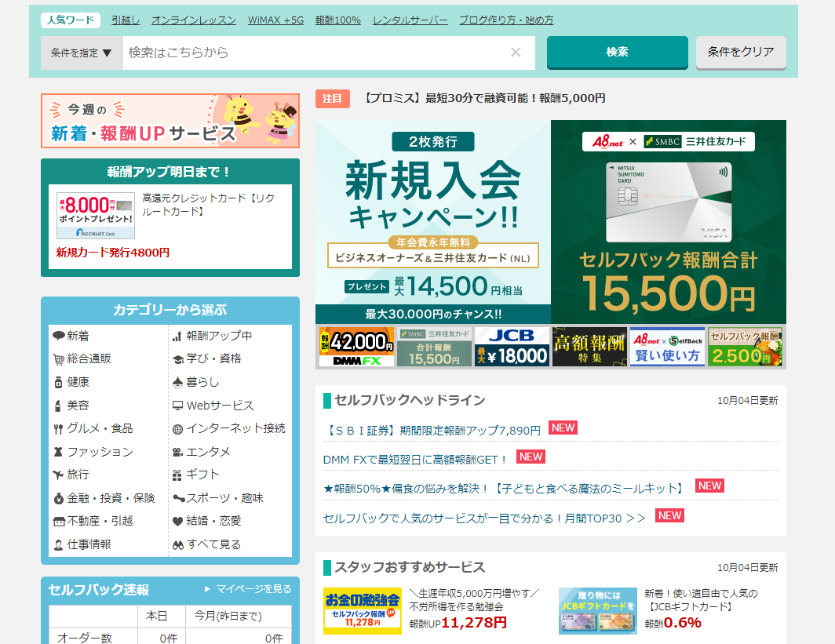Open the マイページを見る link
This screenshot has width=835, height=644.
tap(253, 589)
